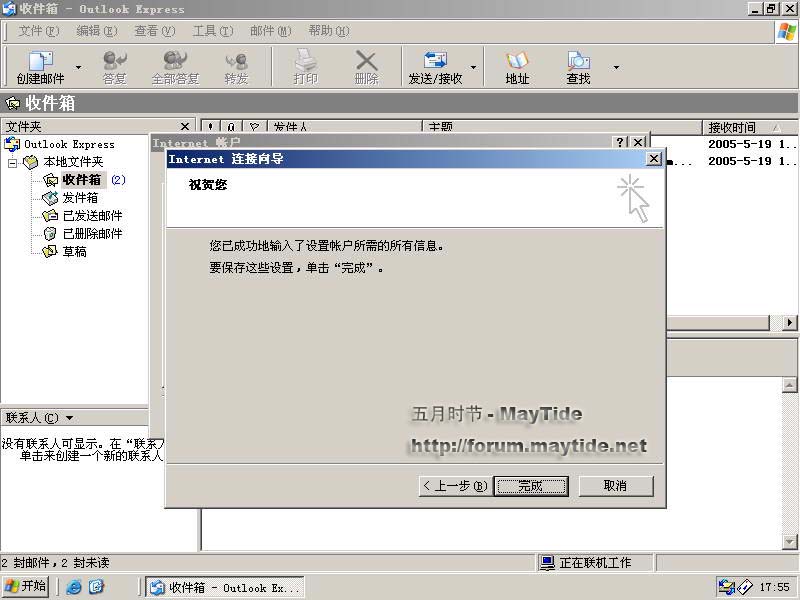Image resolution: width=800 pixels, height=600 pixels.
Task: Open the Sent Items (已发送邮件) folder
Action: pos(92,216)
